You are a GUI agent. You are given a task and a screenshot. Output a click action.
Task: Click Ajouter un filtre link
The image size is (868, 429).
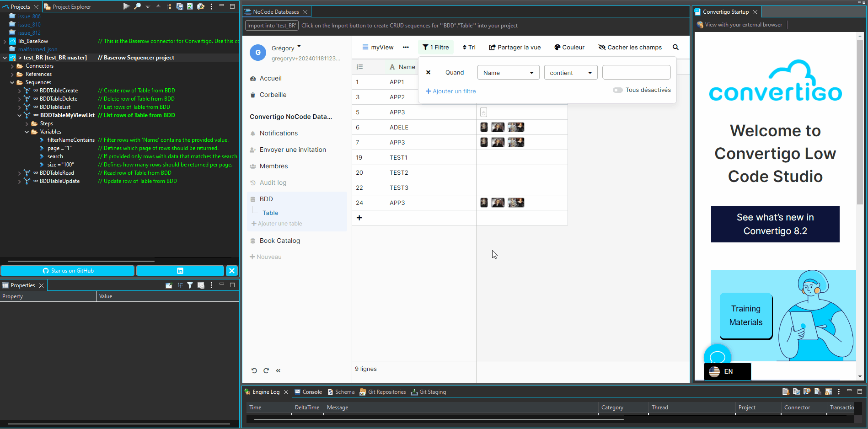coord(451,91)
